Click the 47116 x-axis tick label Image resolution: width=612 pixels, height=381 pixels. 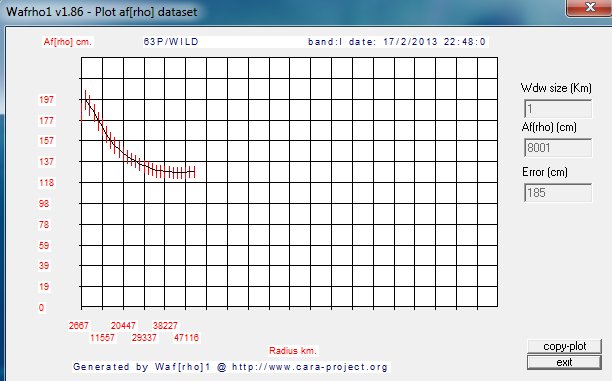[186, 338]
